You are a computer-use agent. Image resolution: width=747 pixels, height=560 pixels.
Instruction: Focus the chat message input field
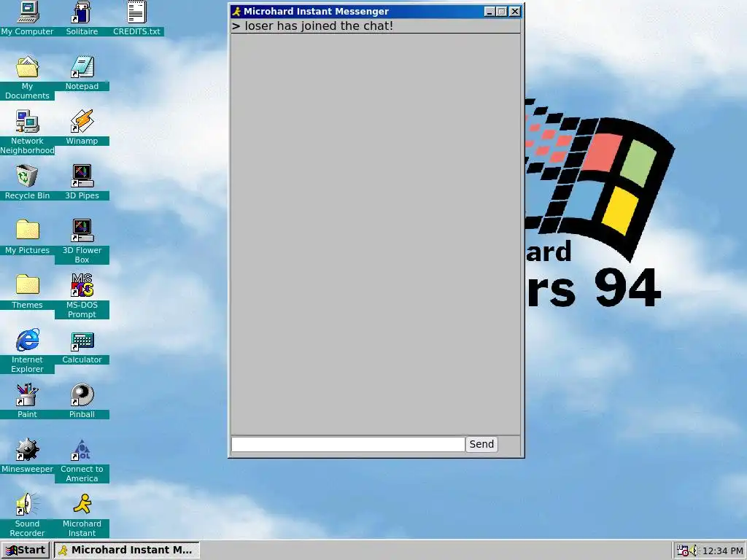(348, 444)
